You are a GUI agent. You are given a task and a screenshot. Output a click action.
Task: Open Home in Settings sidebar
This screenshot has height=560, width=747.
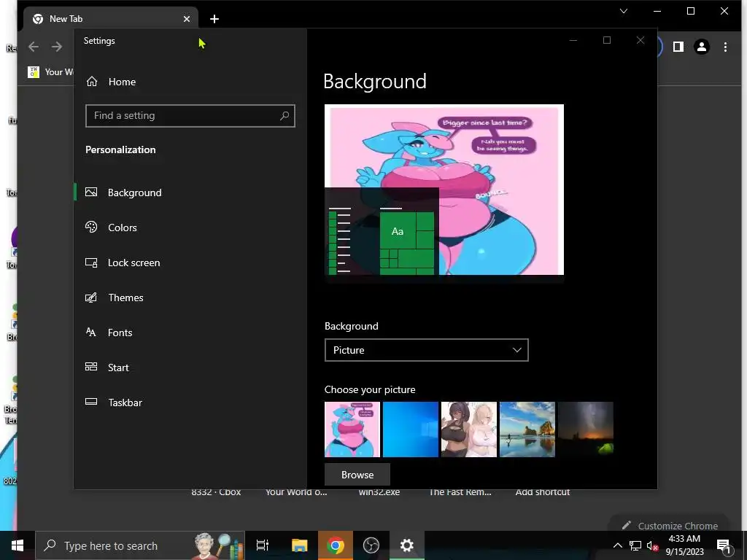(122, 82)
